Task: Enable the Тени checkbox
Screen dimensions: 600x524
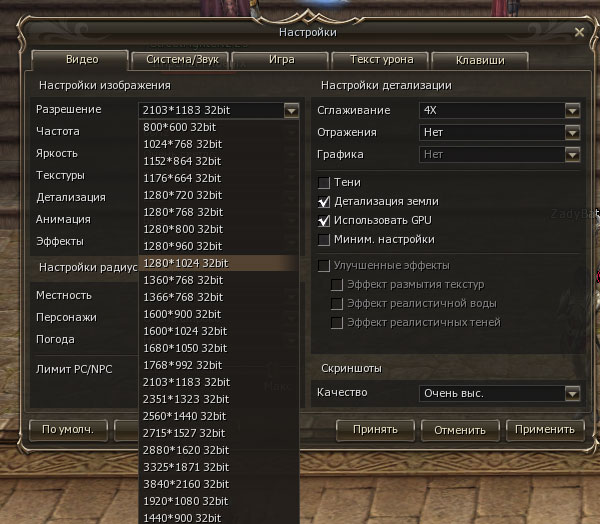Action: 324,183
